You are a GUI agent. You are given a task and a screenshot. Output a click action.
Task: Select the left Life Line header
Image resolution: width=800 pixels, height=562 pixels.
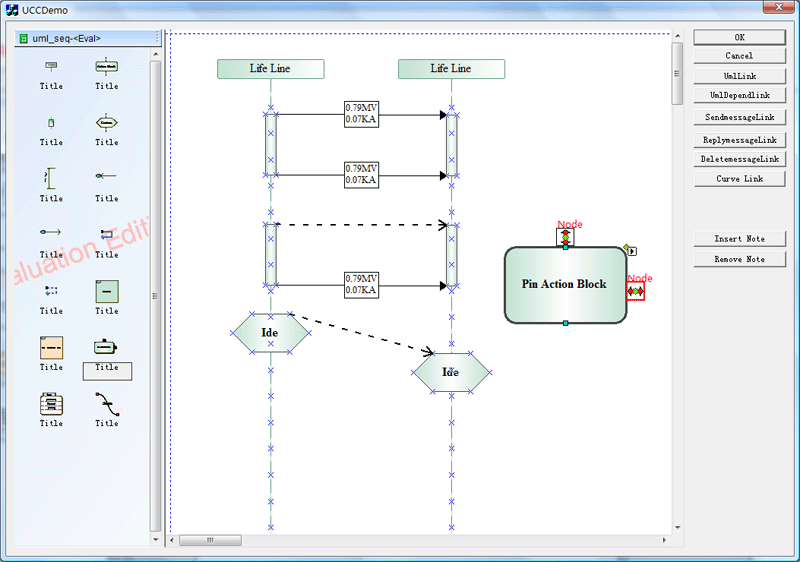coord(270,69)
